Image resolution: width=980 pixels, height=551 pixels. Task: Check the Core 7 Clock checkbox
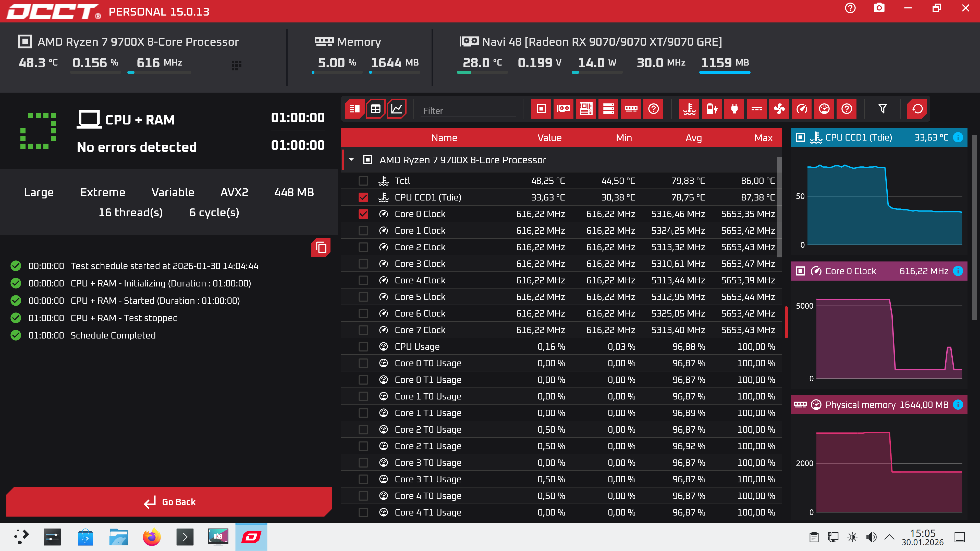tap(363, 330)
